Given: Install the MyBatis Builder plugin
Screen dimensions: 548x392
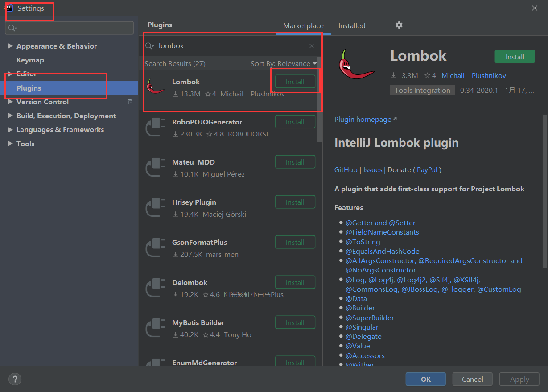Looking at the screenshot, I should 295,323.
